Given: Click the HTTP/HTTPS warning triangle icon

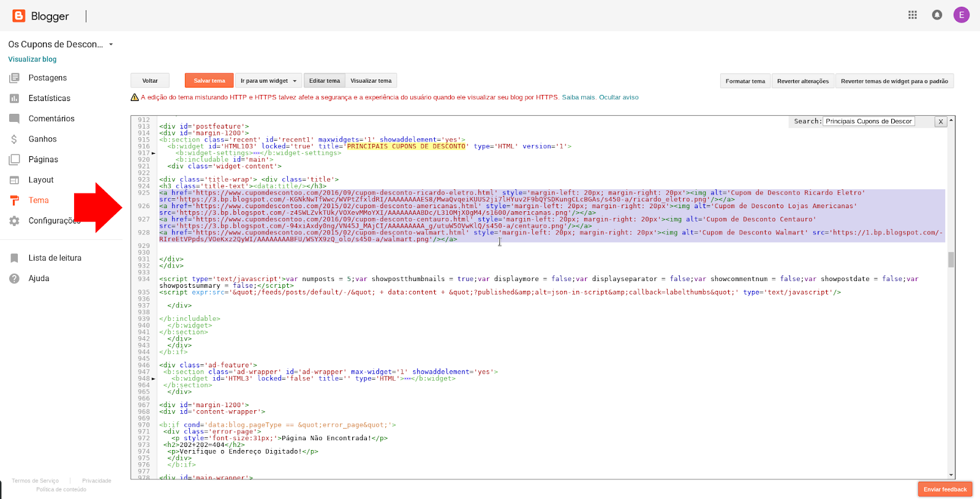Looking at the screenshot, I should 135,97.
